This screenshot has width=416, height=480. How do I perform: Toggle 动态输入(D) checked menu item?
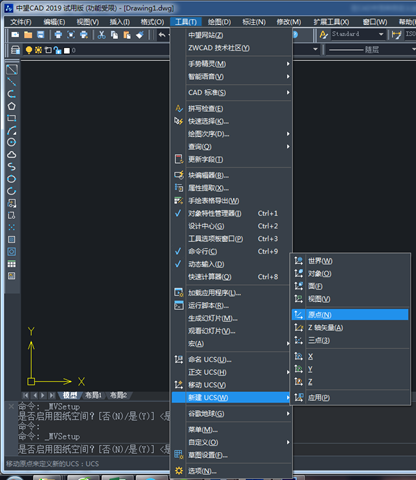click(231, 264)
